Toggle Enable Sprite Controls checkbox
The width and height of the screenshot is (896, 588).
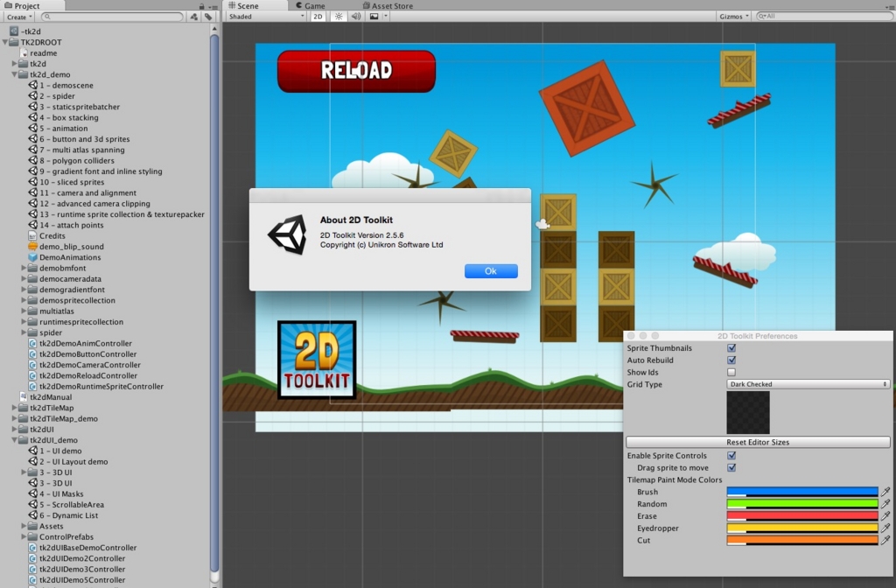coord(731,455)
